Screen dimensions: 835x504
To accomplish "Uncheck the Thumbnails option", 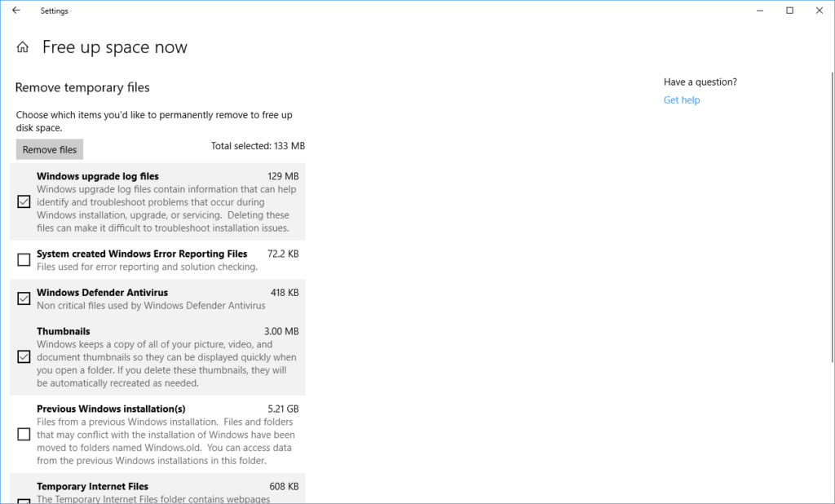I will tap(23, 356).
